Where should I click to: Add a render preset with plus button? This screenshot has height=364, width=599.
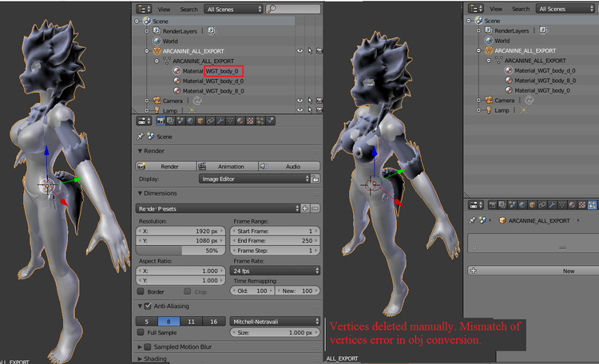click(x=305, y=208)
